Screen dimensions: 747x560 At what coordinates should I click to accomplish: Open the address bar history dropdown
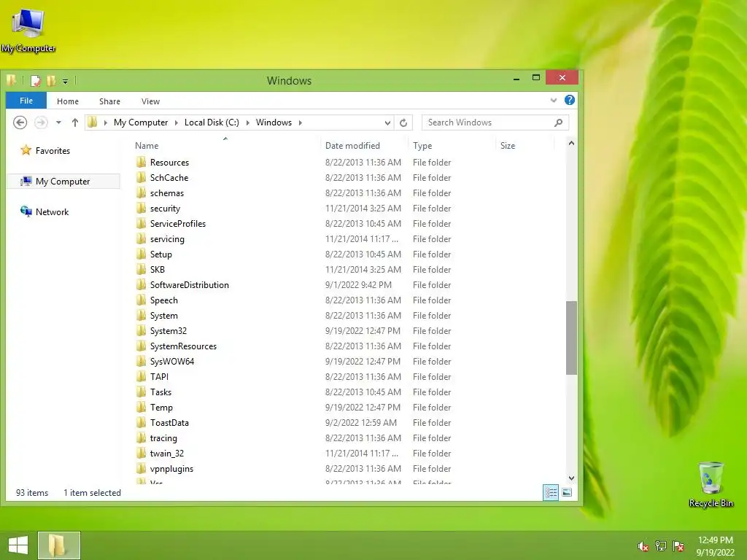coord(388,122)
